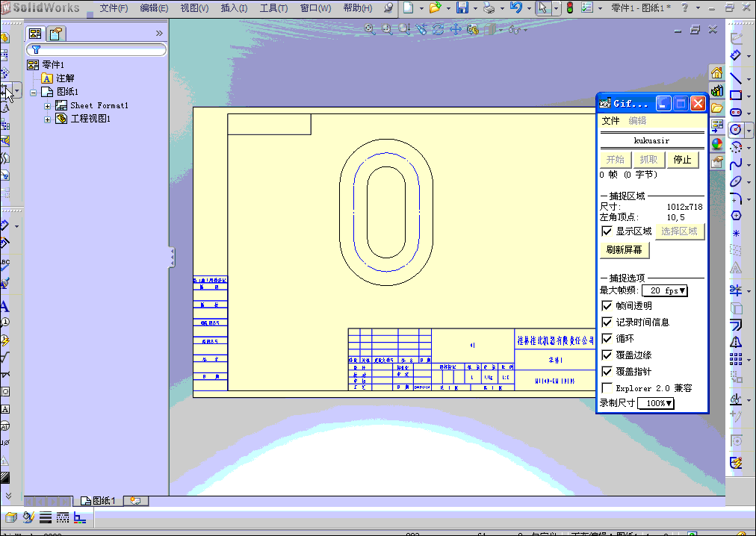Collapse the 图纸1 tree node
This screenshot has height=536, width=756.
(34, 93)
